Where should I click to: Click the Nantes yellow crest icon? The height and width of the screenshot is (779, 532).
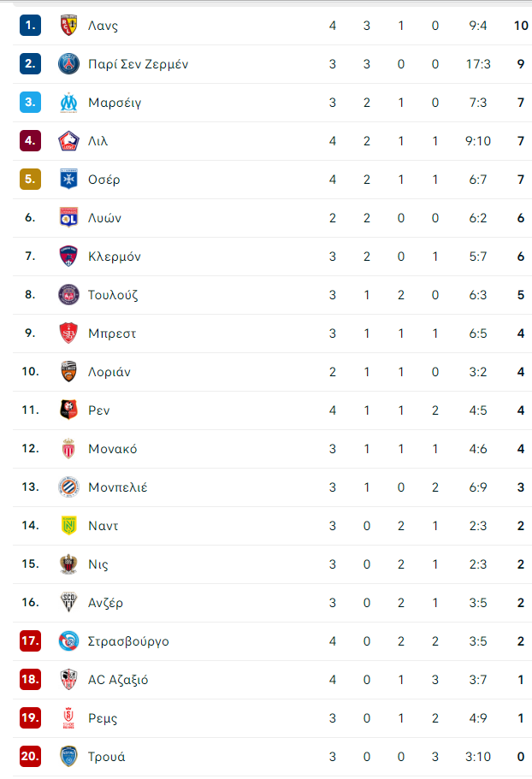pos(68,526)
